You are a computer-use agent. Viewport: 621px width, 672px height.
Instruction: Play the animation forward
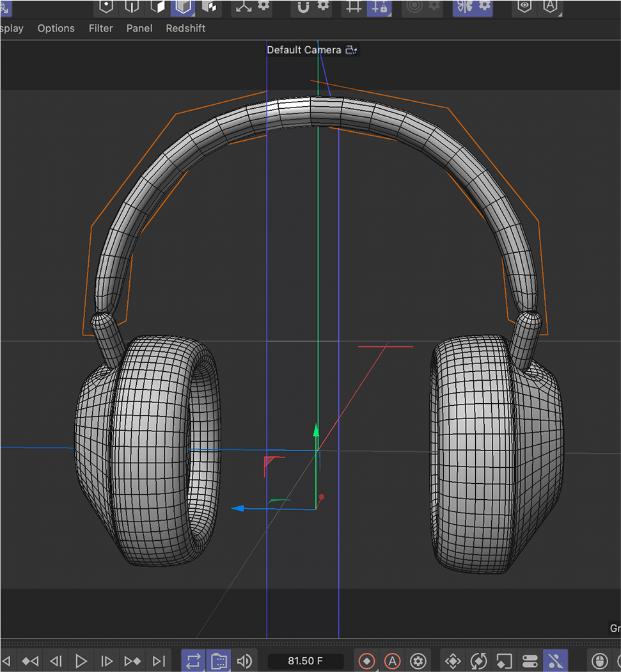[x=81, y=661]
